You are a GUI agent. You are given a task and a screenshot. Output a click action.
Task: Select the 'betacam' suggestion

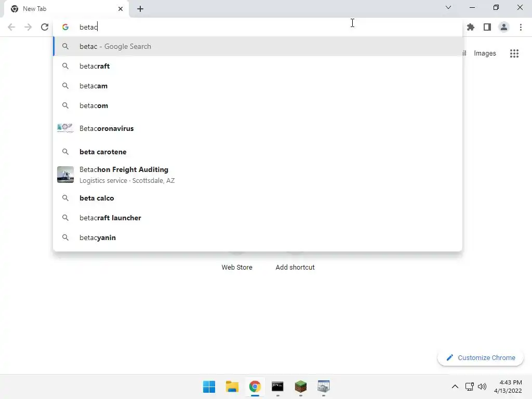tap(258, 86)
